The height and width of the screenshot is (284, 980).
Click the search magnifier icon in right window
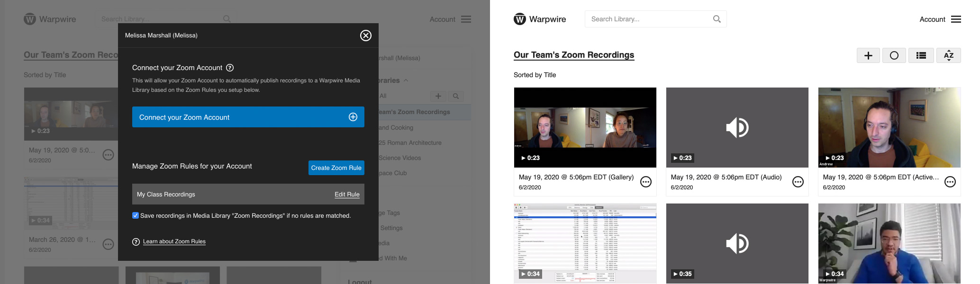click(x=717, y=19)
